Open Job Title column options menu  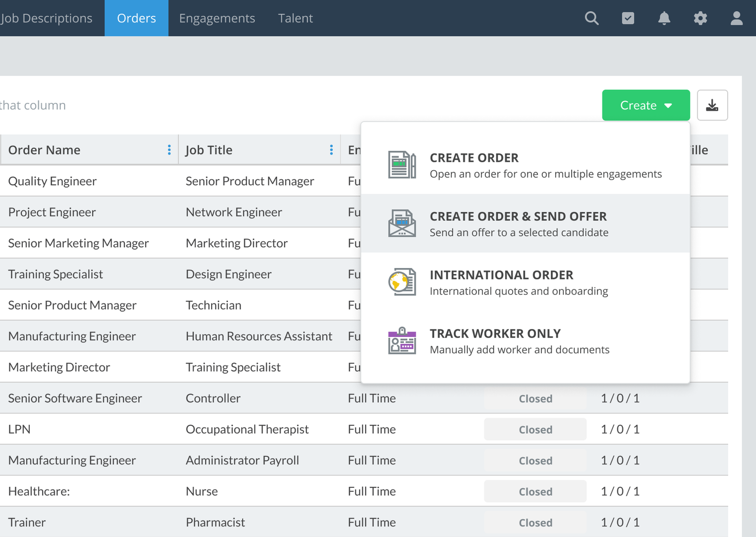[331, 150]
